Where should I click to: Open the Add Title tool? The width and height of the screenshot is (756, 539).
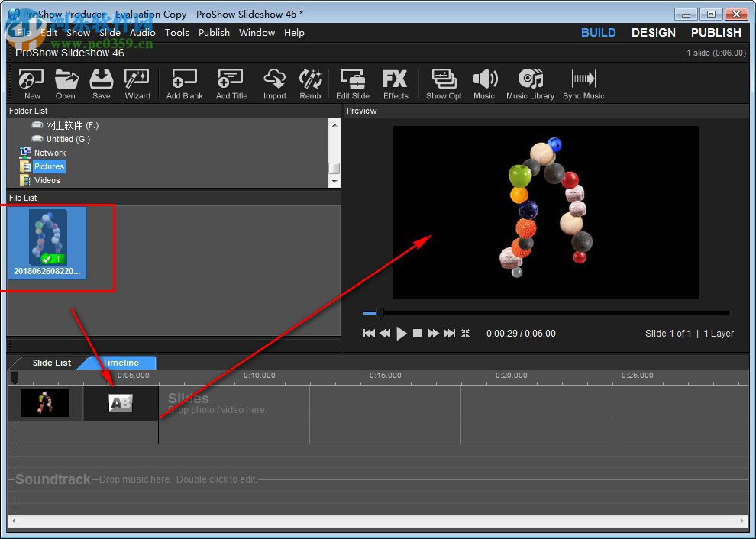[x=231, y=82]
